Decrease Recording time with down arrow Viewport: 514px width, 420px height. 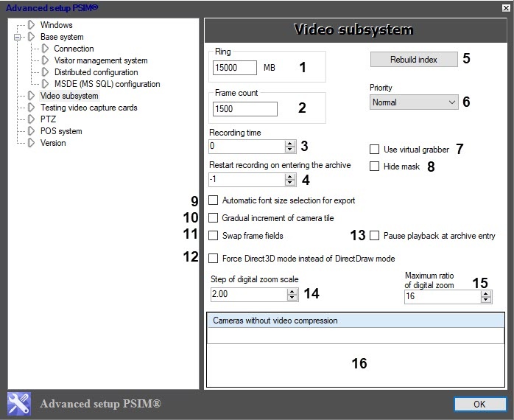[x=290, y=150]
